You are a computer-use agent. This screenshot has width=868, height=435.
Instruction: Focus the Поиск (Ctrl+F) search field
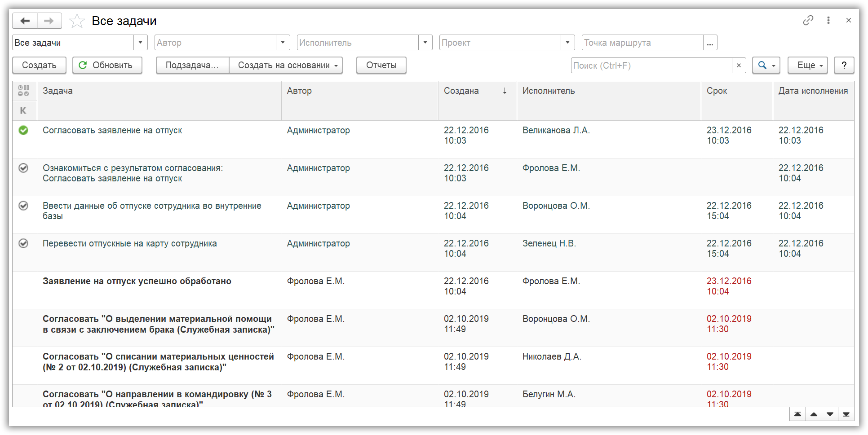click(651, 66)
